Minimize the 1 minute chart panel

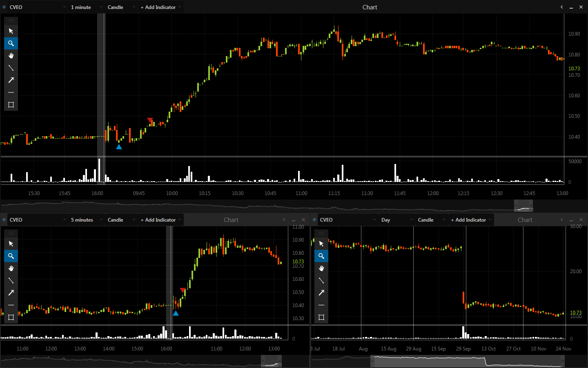(x=571, y=7)
